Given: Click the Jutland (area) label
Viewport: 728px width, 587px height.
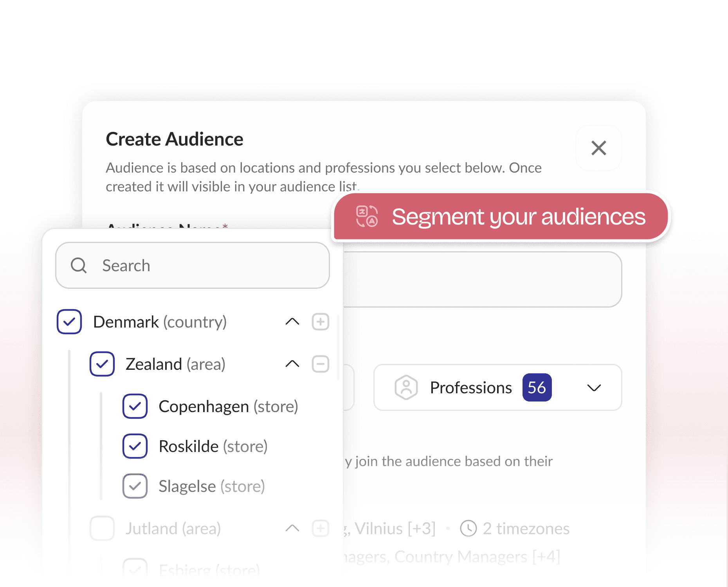Looking at the screenshot, I should [173, 528].
